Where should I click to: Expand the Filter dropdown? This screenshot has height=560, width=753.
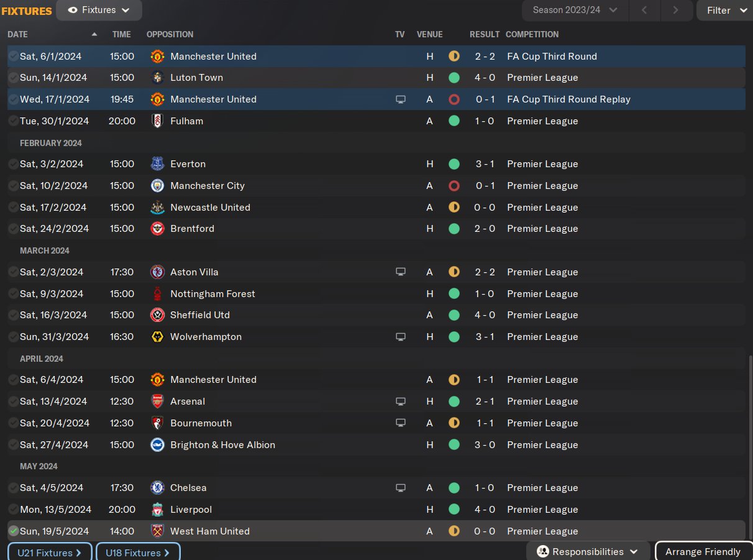point(725,10)
